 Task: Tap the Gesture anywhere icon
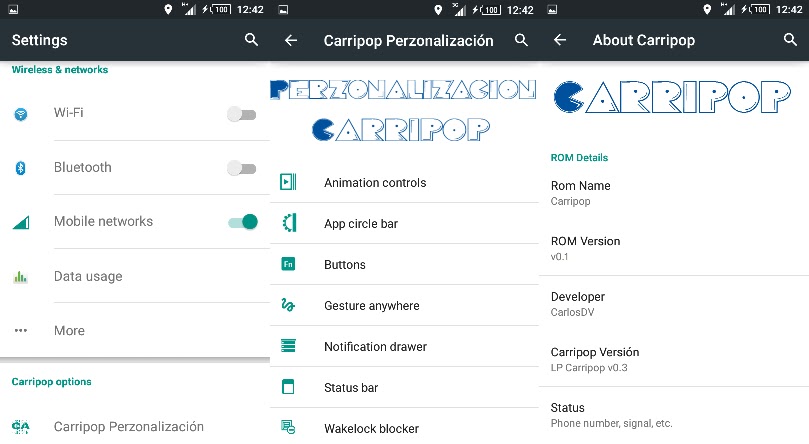pyautogui.click(x=288, y=305)
